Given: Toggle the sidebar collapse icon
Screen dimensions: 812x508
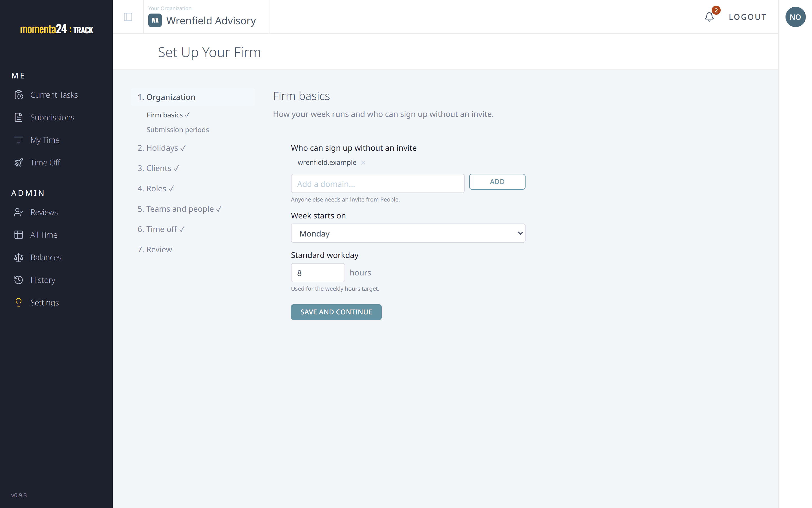Looking at the screenshot, I should [128, 17].
